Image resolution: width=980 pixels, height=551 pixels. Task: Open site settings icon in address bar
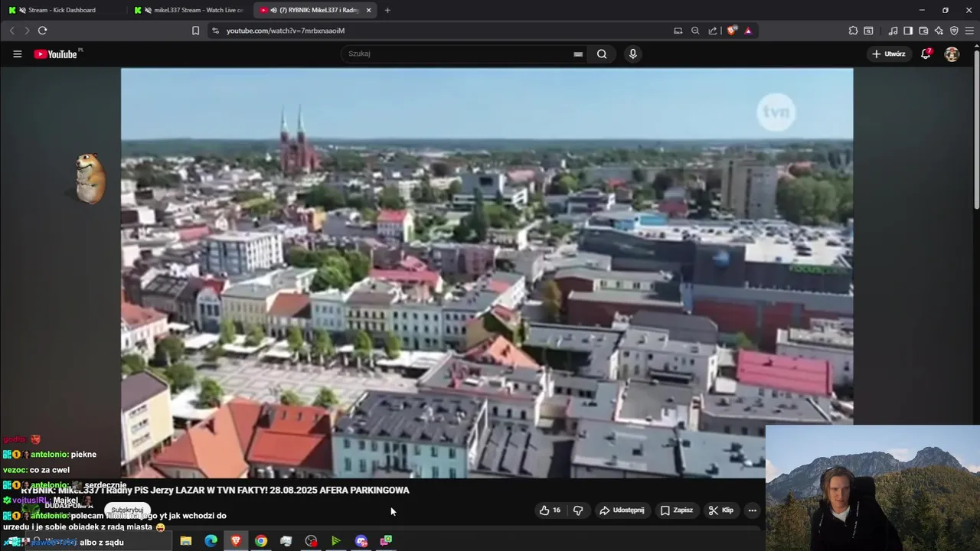pyautogui.click(x=214, y=31)
